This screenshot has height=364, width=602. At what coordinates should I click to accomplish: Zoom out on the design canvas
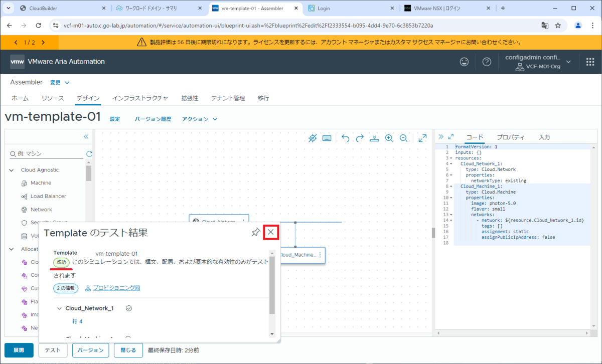(403, 138)
